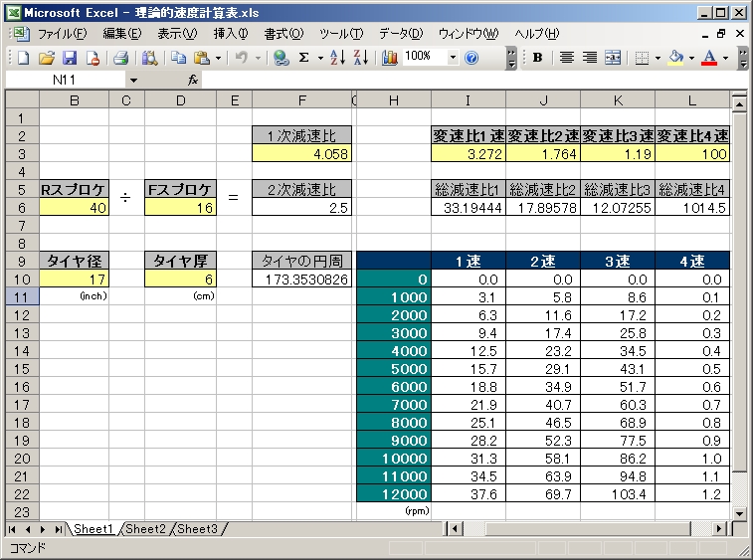Click the fx Insert Function icon
This screenshot has height=560, width=753.
[193, 80]
